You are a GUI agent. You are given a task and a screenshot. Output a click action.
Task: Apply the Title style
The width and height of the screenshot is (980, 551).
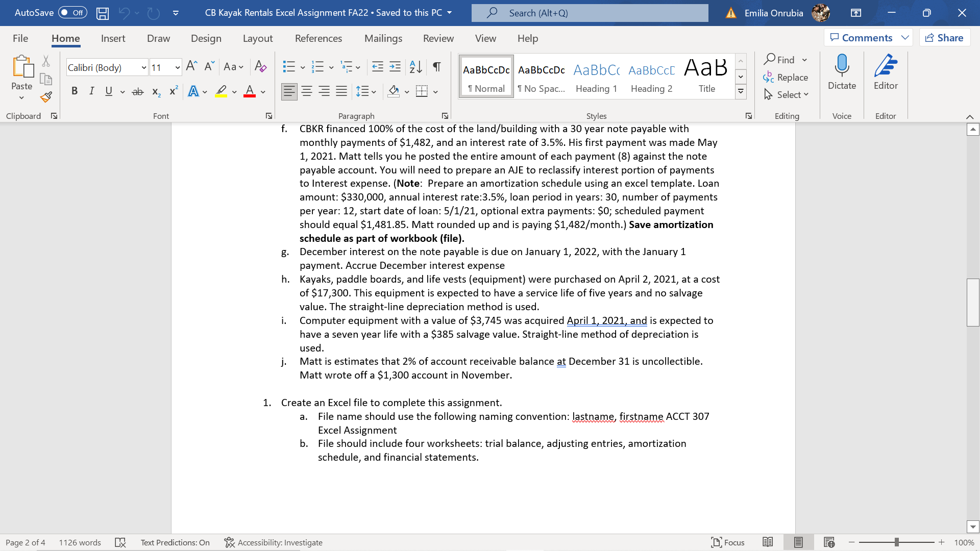tap(706, 77)
